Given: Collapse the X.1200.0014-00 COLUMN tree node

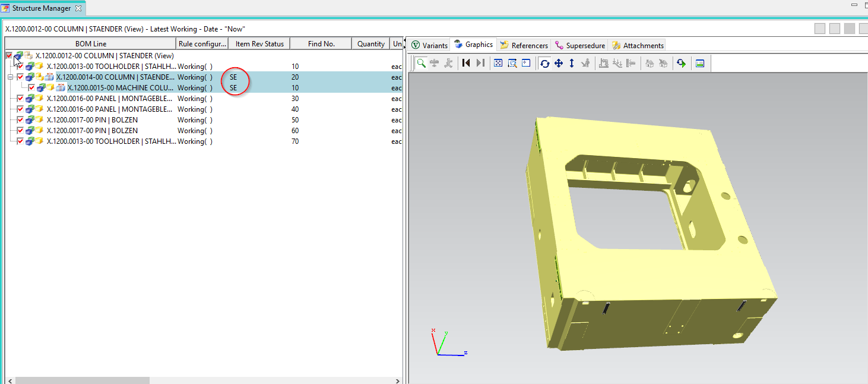Looking at the screenshot, I should click(10, 77).
